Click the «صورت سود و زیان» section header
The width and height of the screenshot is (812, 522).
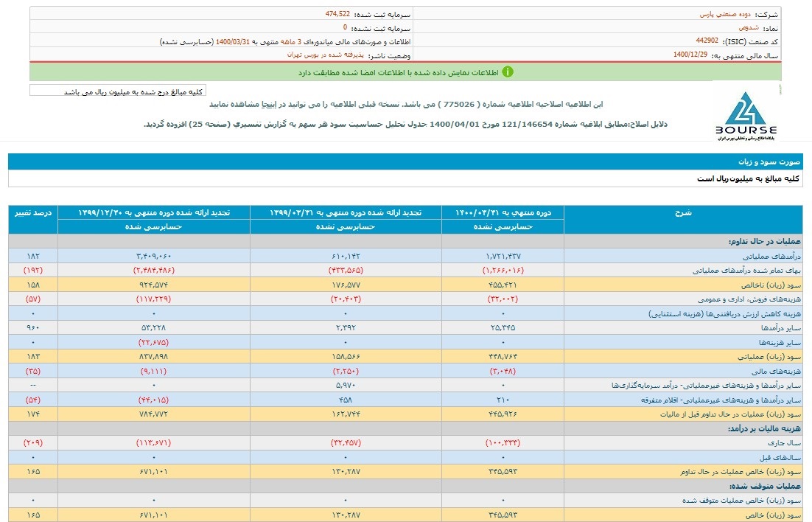405,161
